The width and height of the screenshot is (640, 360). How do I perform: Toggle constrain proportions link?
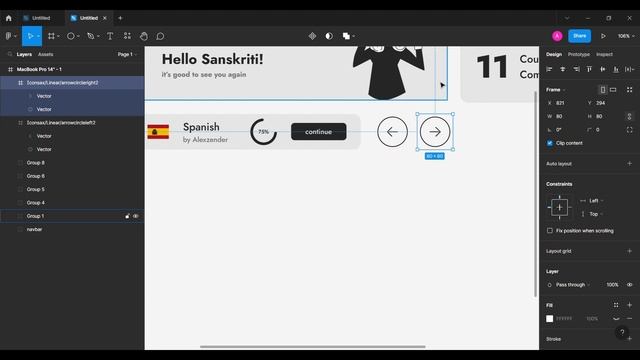pos(629,116)
